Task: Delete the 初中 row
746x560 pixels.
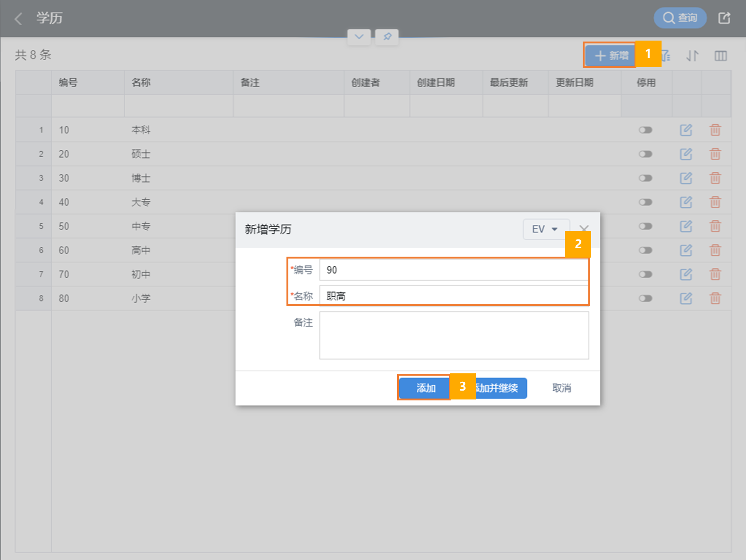Action: tap(715, 274)
